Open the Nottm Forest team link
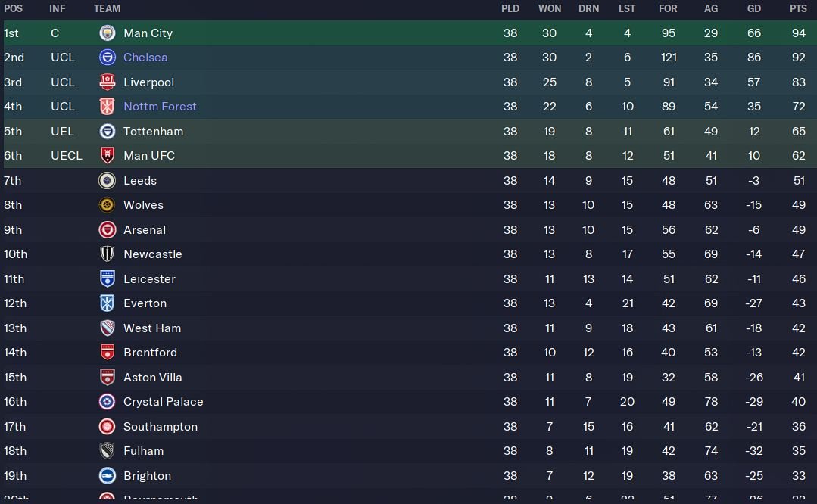The height and width of the screenshot is (504, 817). [160, 107]
